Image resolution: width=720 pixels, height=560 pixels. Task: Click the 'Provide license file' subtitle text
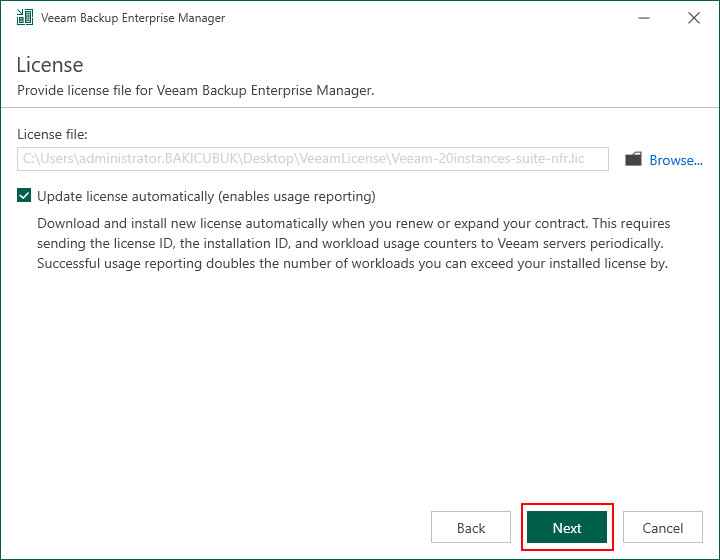[196, 90]
